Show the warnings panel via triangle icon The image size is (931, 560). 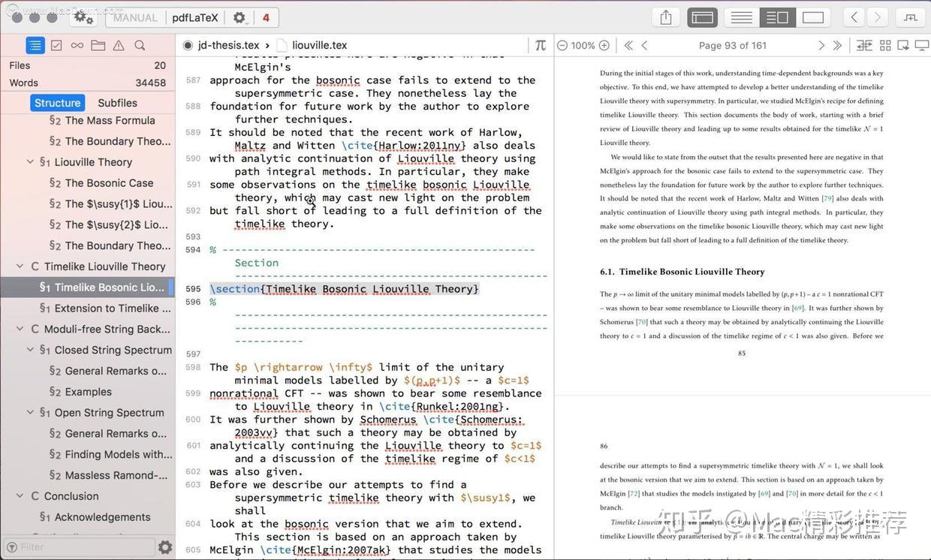click(x=119, y=45)
